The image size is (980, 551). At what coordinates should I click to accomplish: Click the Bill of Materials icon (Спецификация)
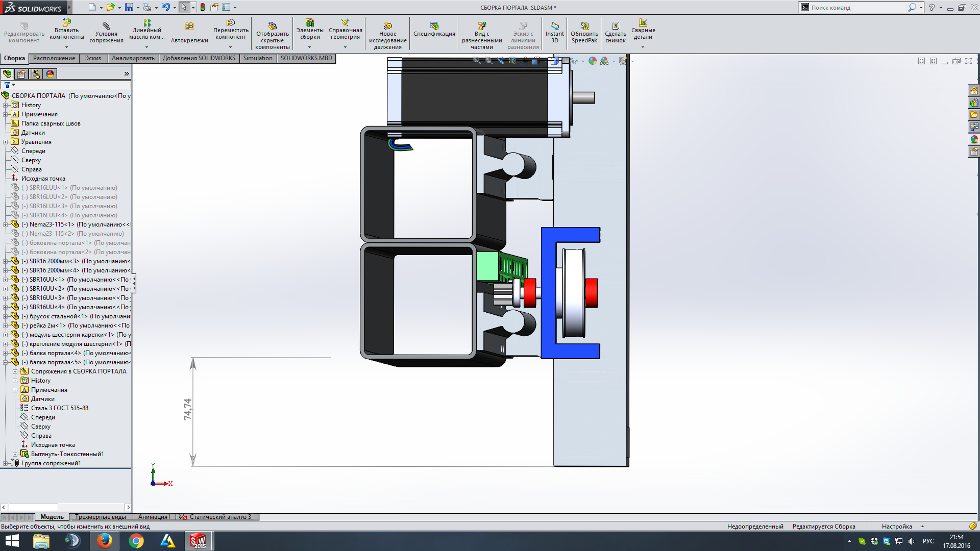tap(434, 26)
